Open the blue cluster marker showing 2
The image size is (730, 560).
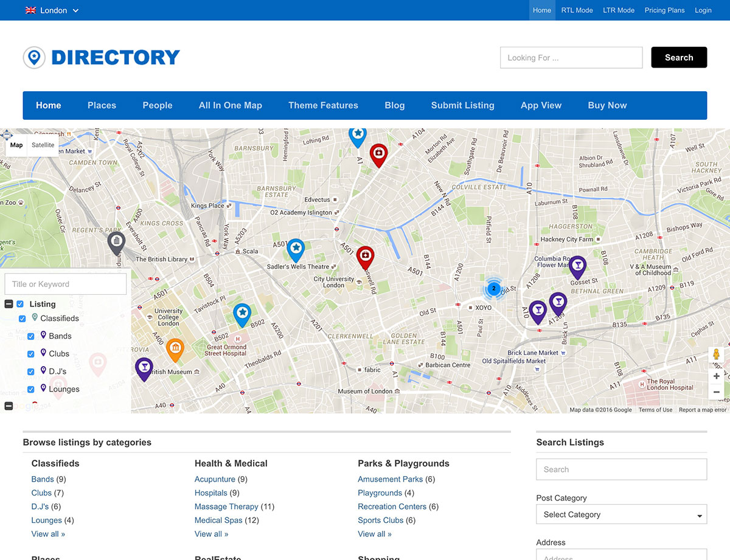click(x=493, y=289)
